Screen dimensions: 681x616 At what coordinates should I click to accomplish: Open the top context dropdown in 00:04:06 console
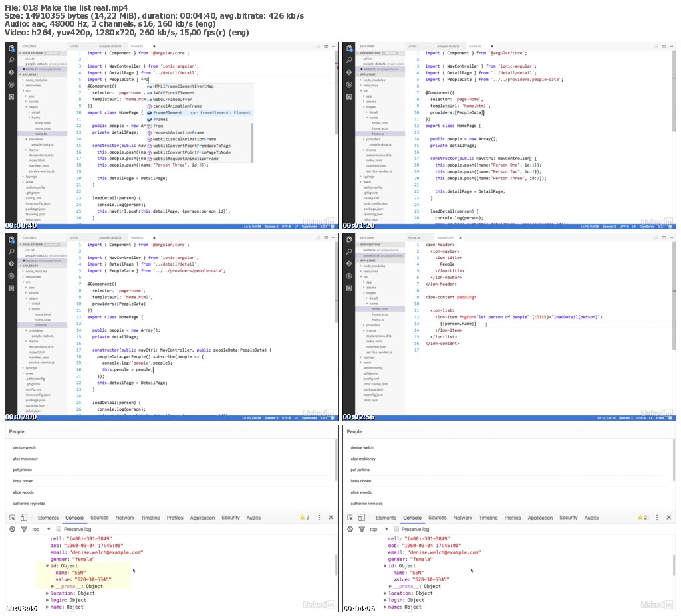coord(379,529)
